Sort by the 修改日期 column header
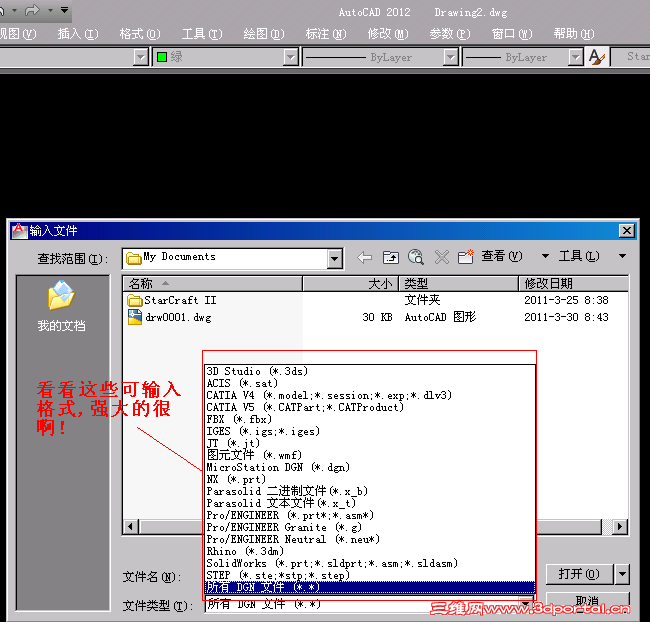Screen dimensions: 650x622 pos(573,284)
